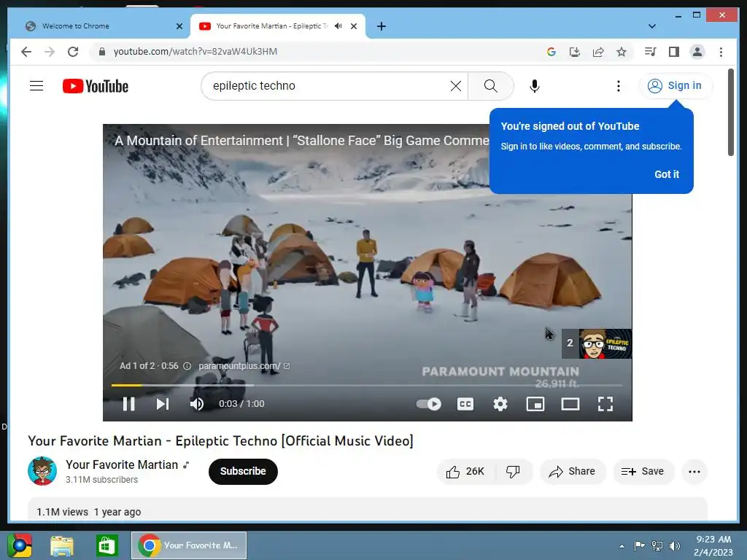The width and height of the screenshot is (747, 560).
Task: Click the Google icon in the address bar
Action: click(551, 52)
